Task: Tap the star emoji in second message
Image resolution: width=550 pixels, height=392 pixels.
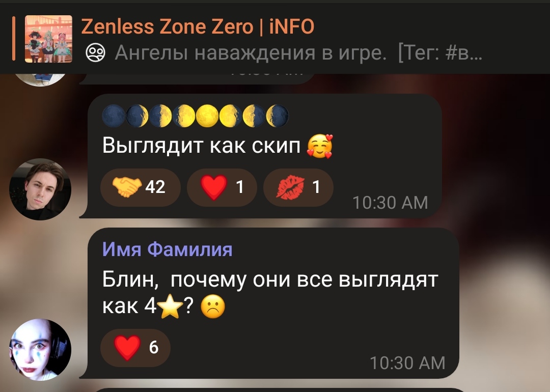Action: (170, 306)
